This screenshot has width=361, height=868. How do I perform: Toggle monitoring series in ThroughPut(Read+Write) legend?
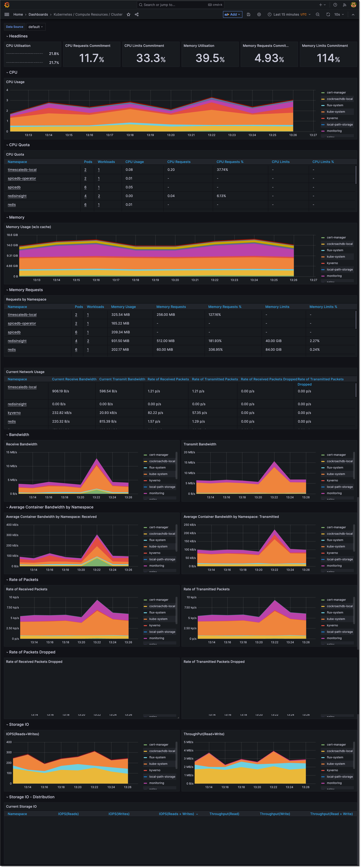click(x=334, y=783)
